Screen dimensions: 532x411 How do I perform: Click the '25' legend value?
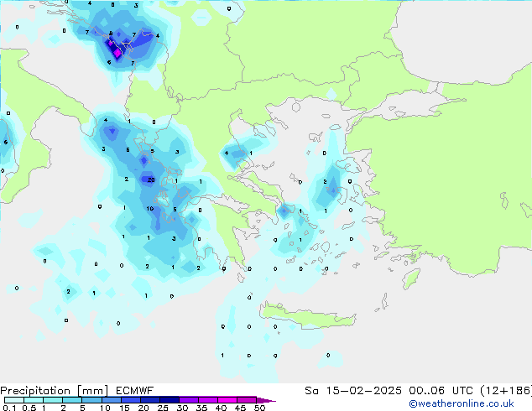[x=163, y=408]
